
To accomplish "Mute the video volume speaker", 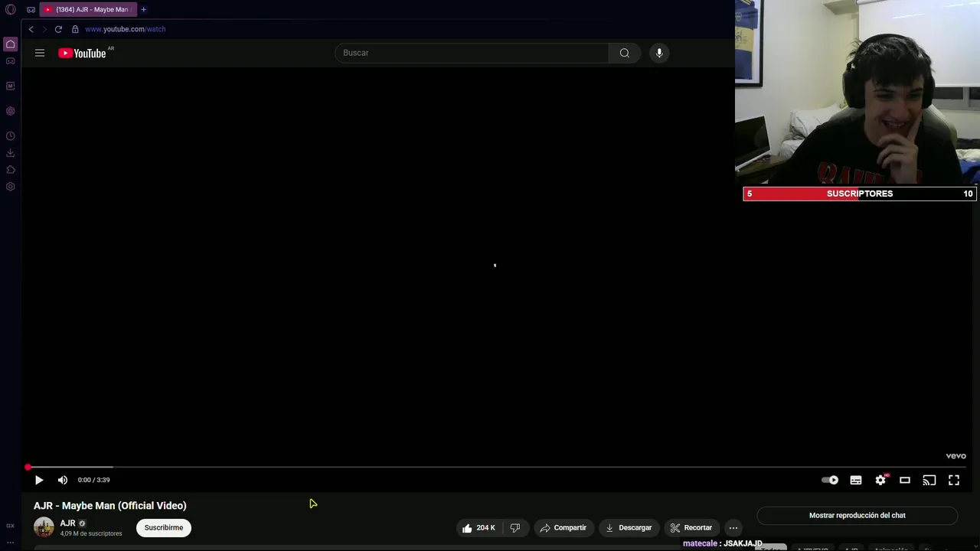I will [63, 480].
